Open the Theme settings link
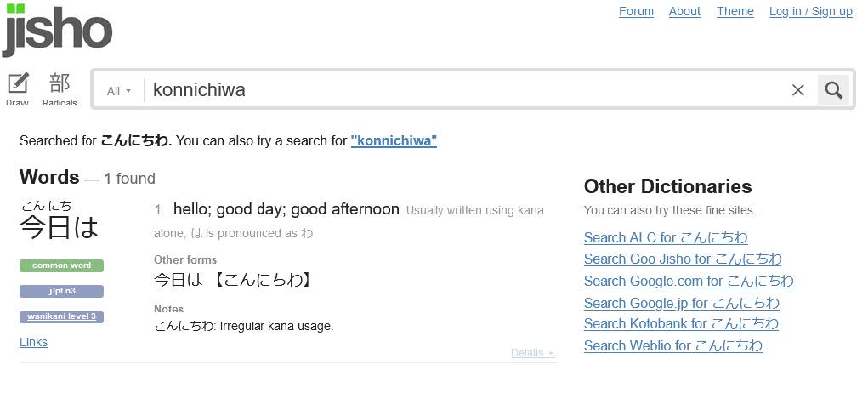868x416 pixels. 735,12
